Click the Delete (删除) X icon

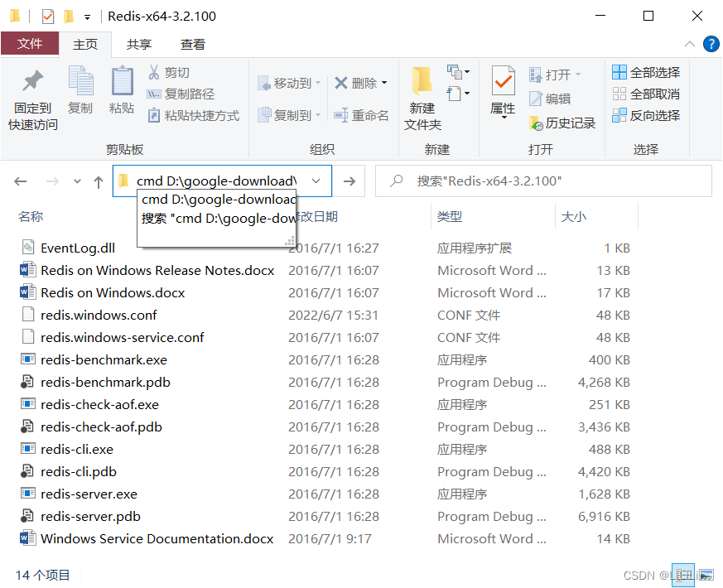tap(340, 83)
